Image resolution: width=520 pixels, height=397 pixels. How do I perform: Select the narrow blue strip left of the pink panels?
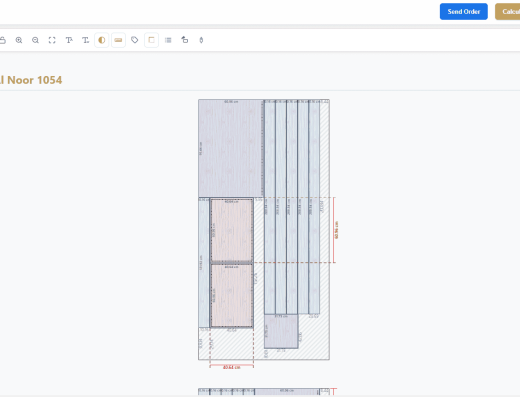[204, 263]
